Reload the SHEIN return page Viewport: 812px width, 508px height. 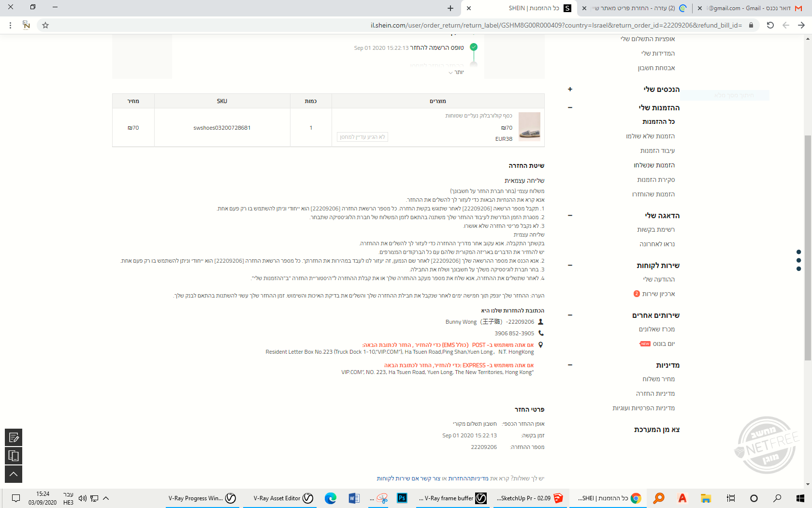pos(770,25)
